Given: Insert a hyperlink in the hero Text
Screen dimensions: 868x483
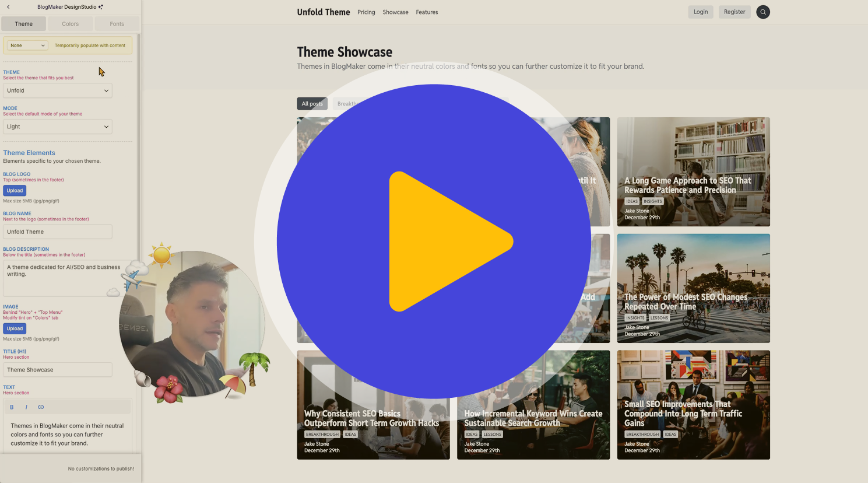Looking at the screenshot, I should [x=41, y=407].
